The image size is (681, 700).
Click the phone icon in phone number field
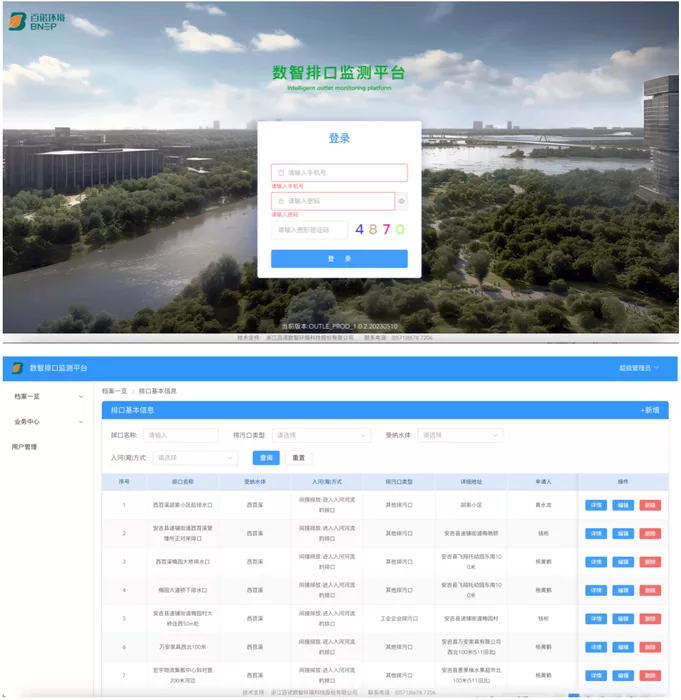click(x=281, y=173)
